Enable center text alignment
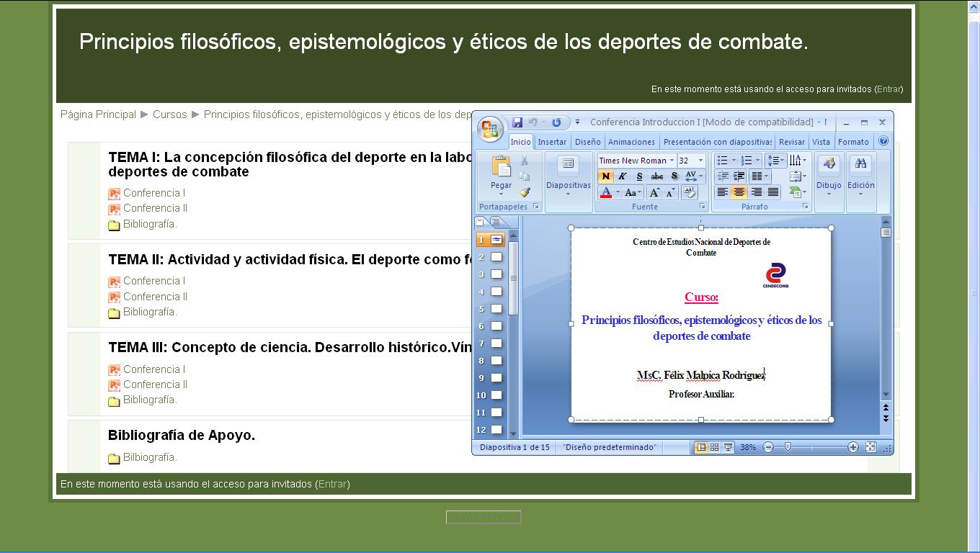The image size is (980, 553). 739,192
